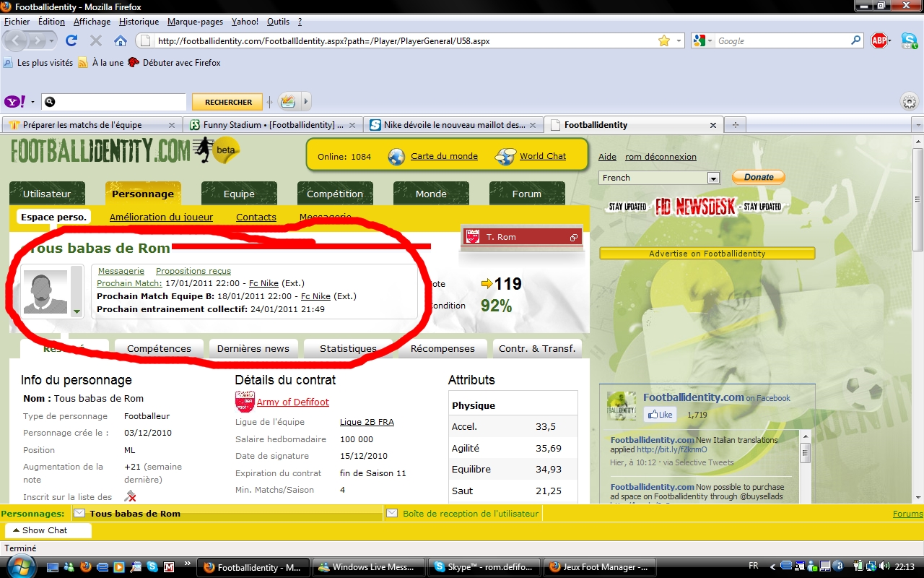Select the Equipe navigation tab
Screen dimensions: 924x578
point(239,194)
